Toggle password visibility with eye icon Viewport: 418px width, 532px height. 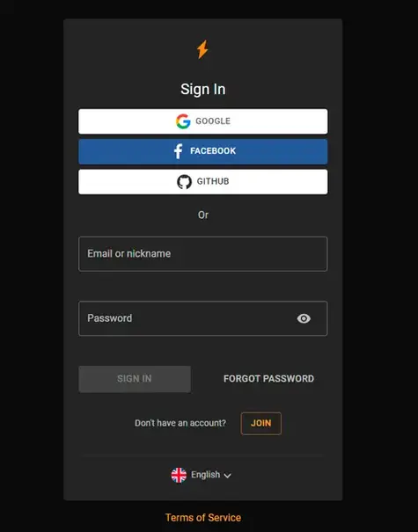point(304,318)
